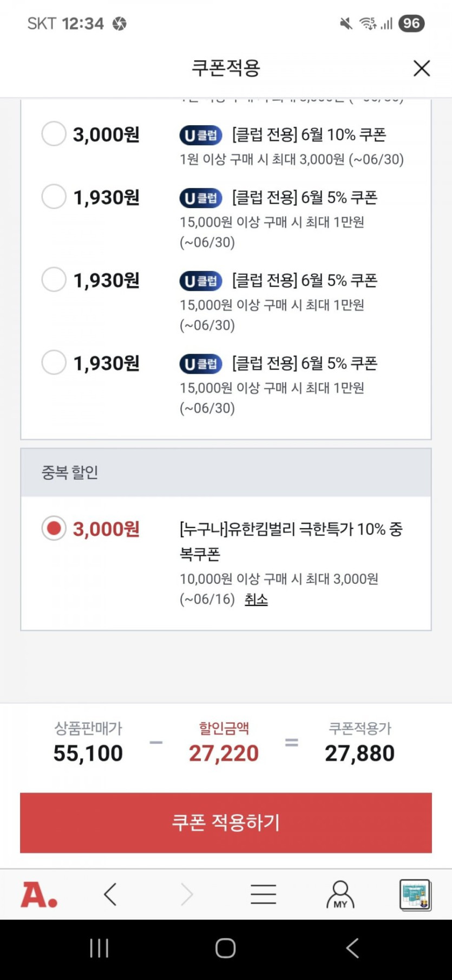Tap the Android system back button
This screenshot has width=452, height=980.
coord(352,948)
